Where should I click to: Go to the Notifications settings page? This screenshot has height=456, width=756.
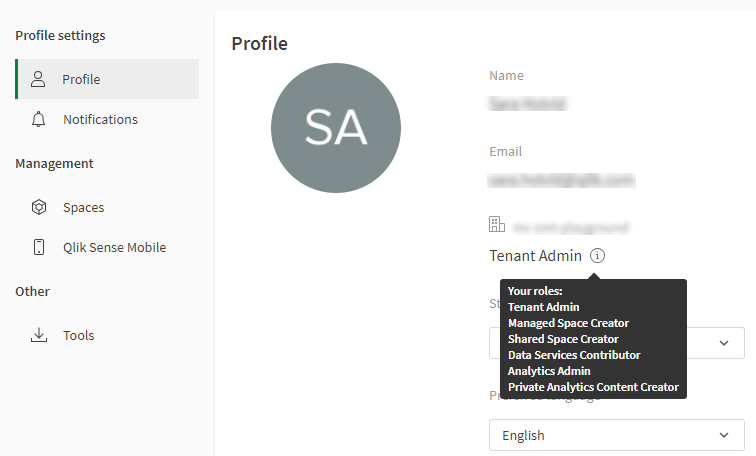tap(100, 119)
